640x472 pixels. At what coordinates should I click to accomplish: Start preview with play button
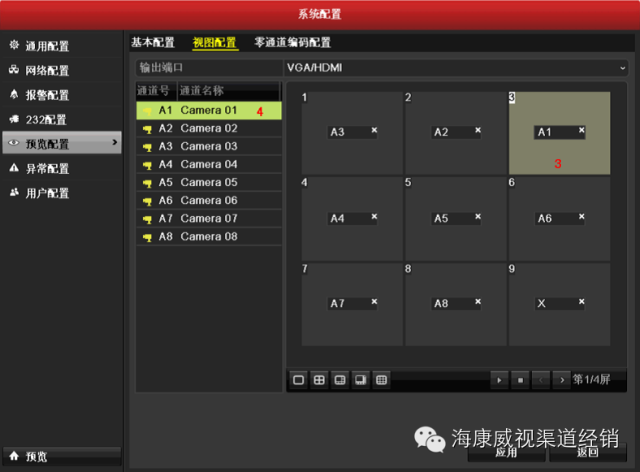499,380
